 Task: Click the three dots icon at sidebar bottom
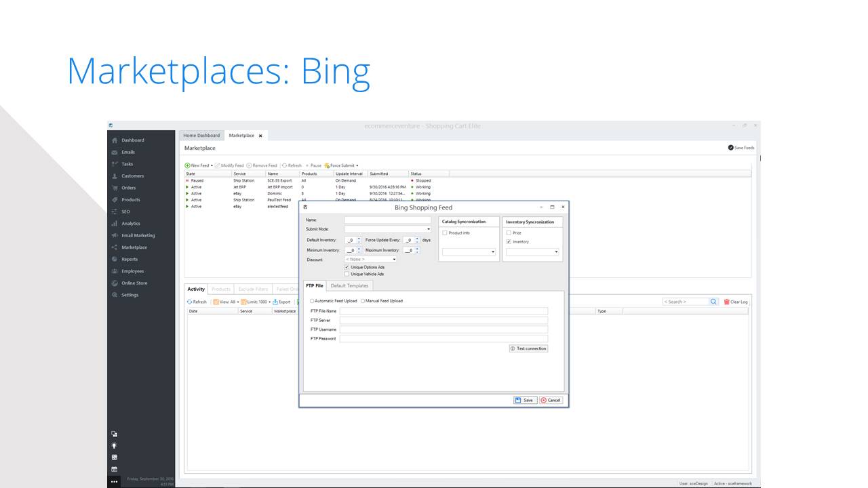(115, 481)
